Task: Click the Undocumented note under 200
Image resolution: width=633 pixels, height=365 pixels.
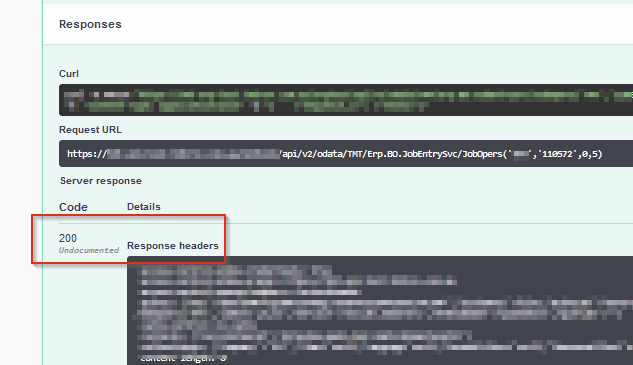Action: pos(89,250)
